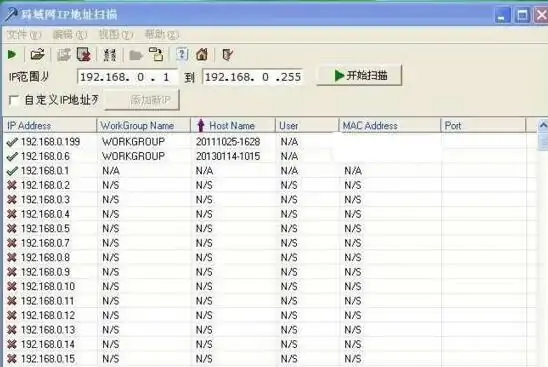
Task: Click the 添加新IP button
Action: (x=142, y=100)
